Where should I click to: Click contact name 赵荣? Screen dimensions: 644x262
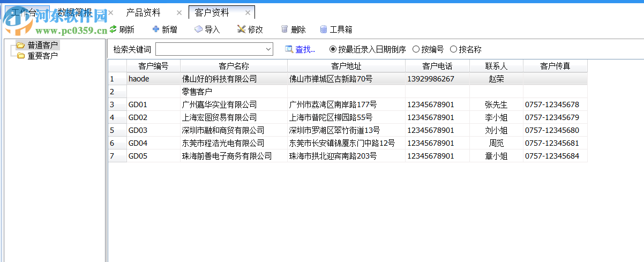(496, 79)
